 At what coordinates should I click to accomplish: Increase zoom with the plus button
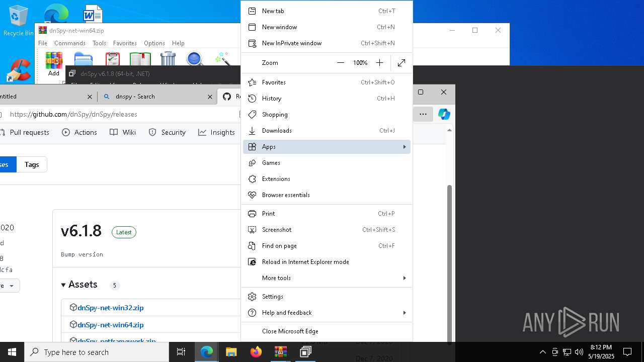click(x=379, y=63)
